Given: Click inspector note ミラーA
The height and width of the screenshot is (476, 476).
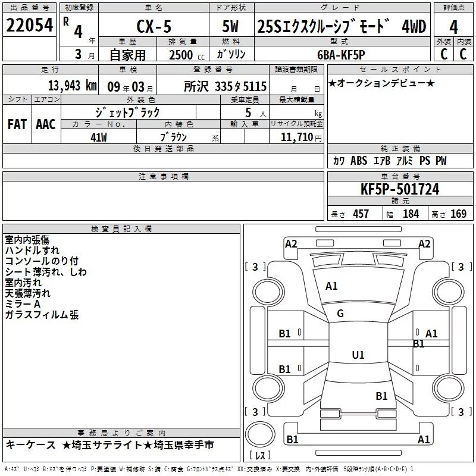Looking at the screenshot, I should [23, 304].
